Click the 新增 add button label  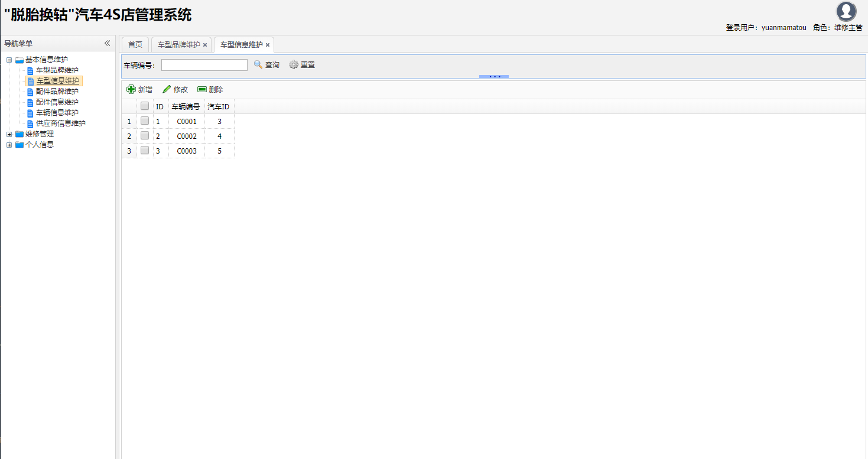pyautogui.click(x=145, y=90)
